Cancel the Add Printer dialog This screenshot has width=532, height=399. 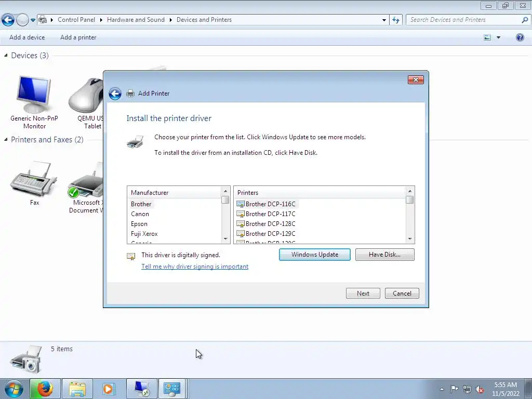click(x=402, y=294)
